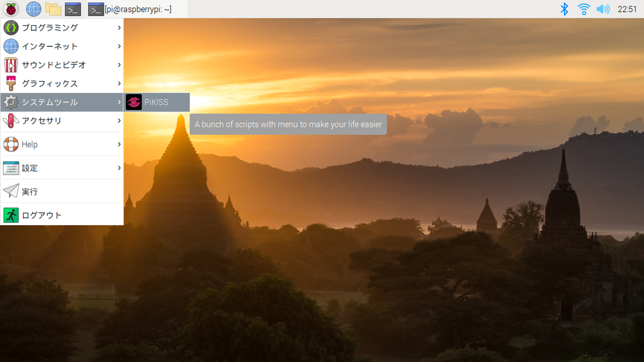Launch the terminal icon in the taskbar
The height and width of the screenshot is (362, 644).
point(72,9)
